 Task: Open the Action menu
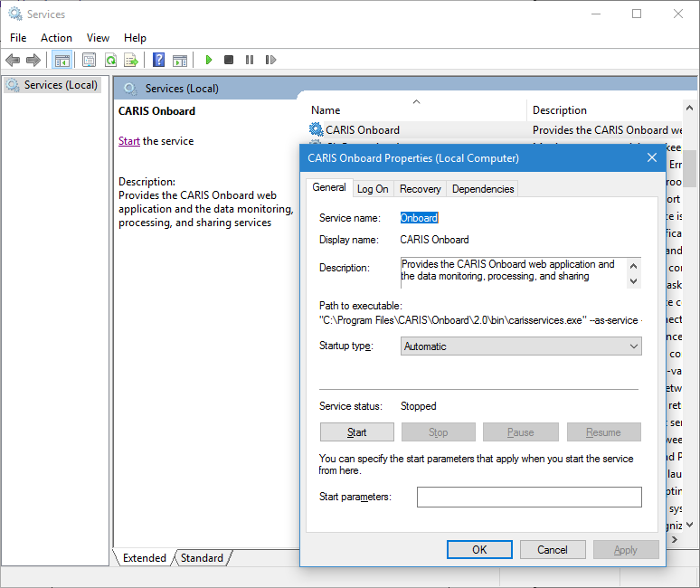(x=56, y=37)
